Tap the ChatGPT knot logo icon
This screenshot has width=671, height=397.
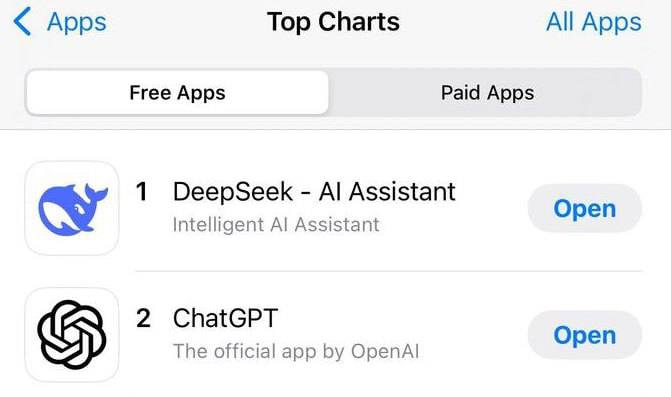[x=72, y=335]
